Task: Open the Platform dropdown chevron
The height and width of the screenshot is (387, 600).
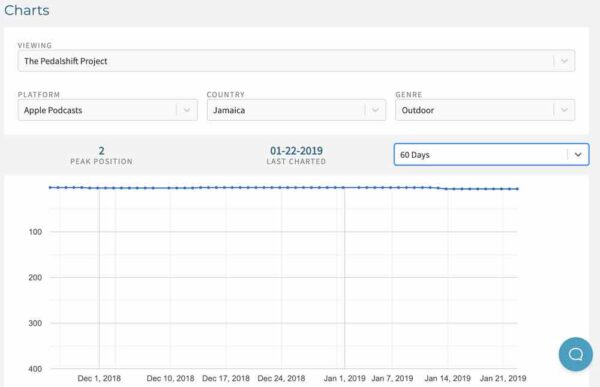Action: 187,110
